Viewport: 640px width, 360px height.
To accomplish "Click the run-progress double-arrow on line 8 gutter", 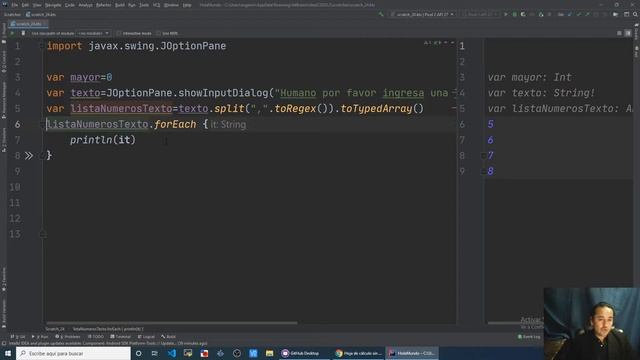I will point(29,156).
